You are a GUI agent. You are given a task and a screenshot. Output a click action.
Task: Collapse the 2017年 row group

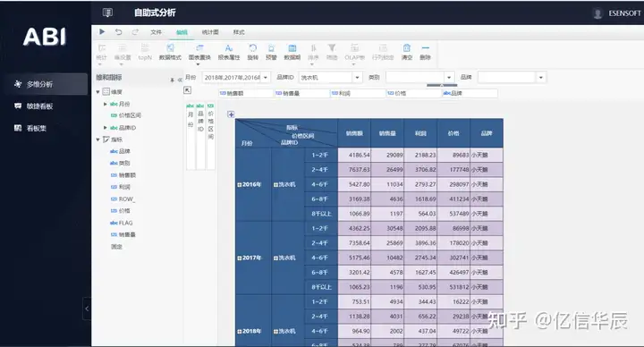(x=240, y=258)
